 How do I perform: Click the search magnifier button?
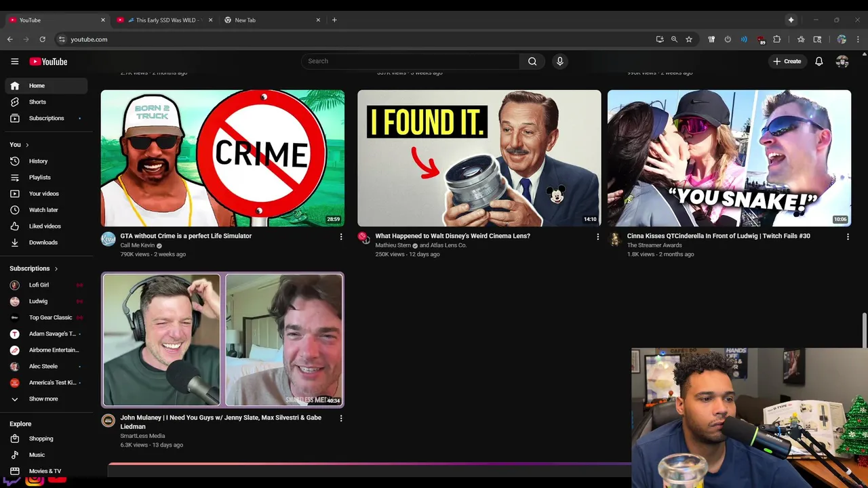point(532,61)
